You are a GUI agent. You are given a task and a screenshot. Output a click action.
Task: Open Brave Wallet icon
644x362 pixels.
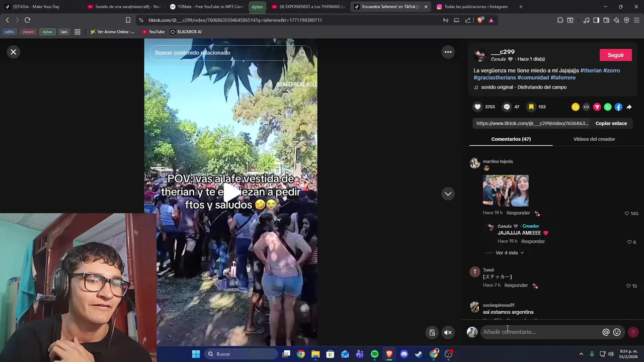606,20
